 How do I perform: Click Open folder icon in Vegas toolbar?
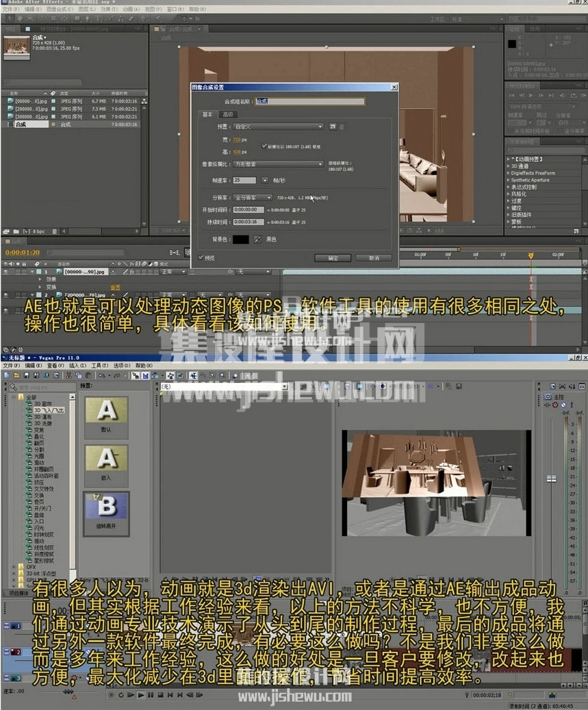[16, 375]
